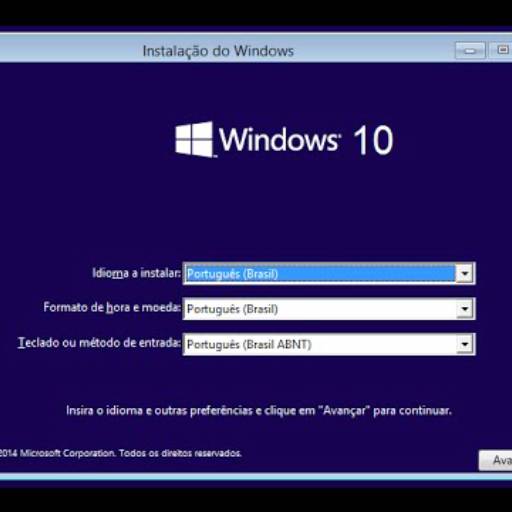Maximize the Instalação do Windows window

(x=502, y=50)
